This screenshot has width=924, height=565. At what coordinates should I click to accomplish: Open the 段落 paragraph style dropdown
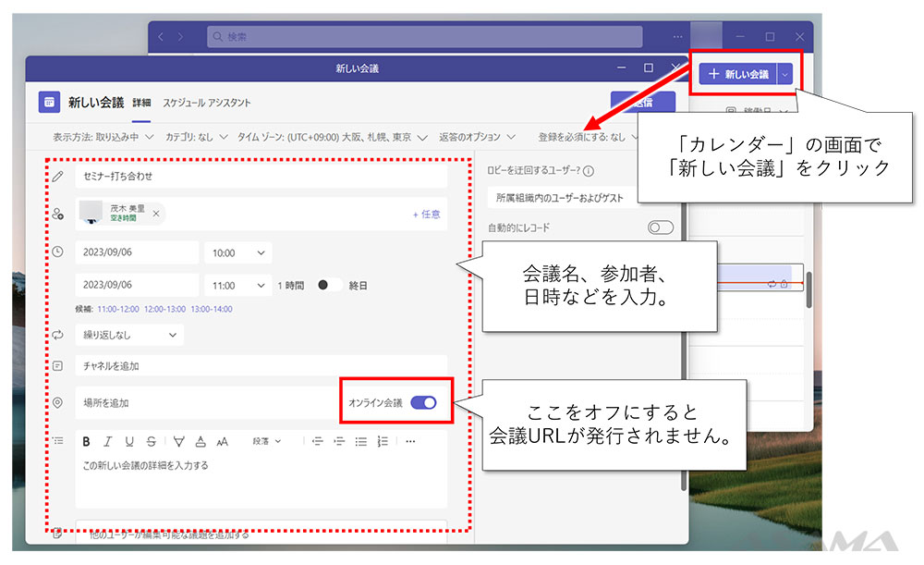coord(267,442)
